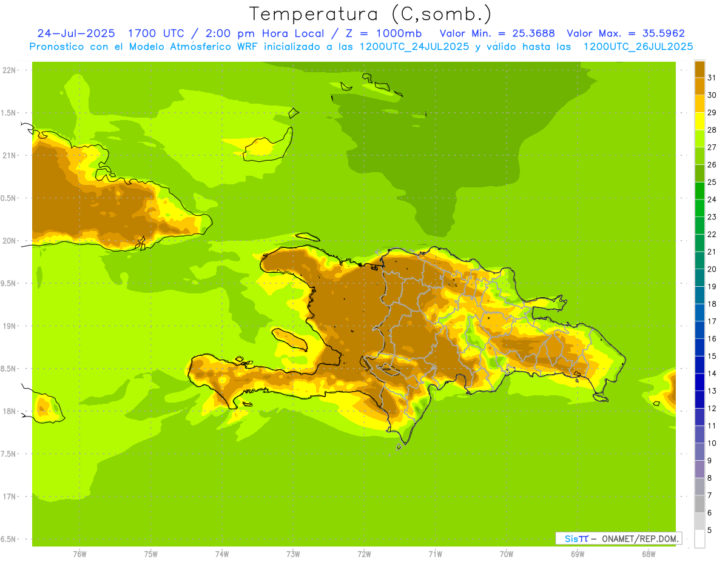This screenshot has height=562, width=728.
Task: Click the "70W" longitude axis label
Action: (x=507, y=554)
